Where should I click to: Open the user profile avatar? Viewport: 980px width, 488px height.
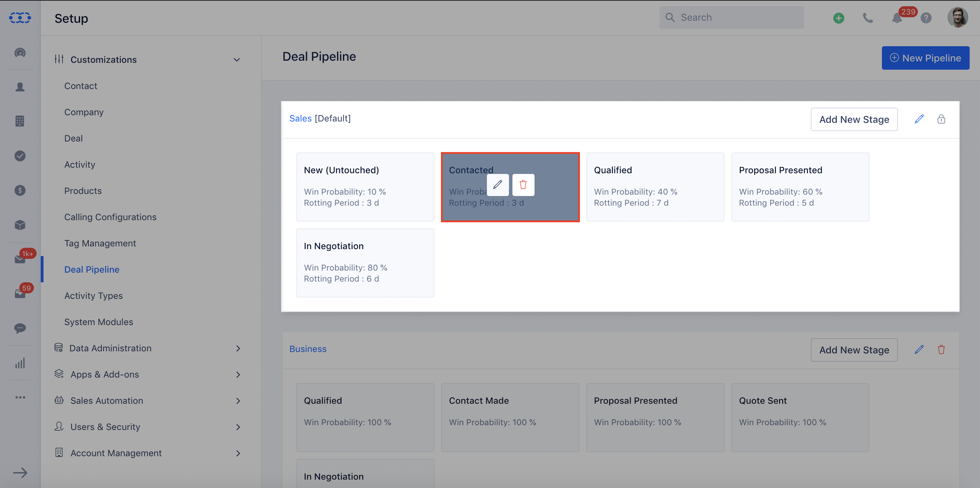point(958,17)
